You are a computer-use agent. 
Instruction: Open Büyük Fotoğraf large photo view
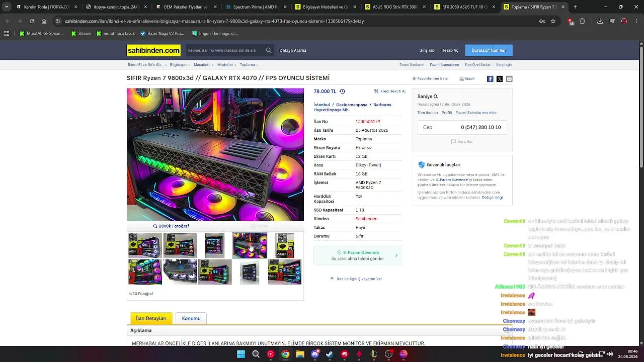(x=171, y=226)
